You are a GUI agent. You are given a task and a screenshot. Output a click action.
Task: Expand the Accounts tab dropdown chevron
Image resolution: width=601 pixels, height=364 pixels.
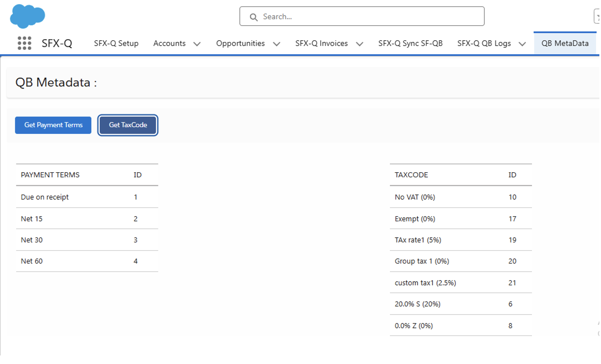click(197, 44)
